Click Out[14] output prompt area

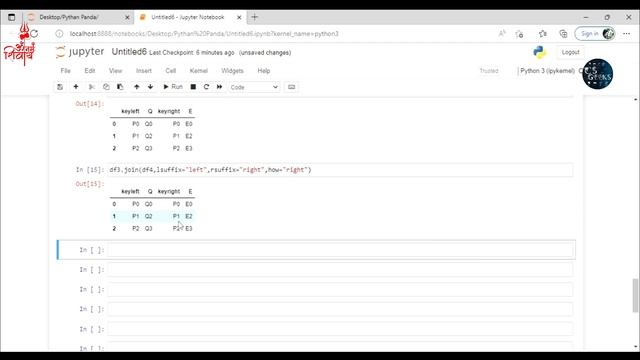pyautogui.click(x=90, y=104)
